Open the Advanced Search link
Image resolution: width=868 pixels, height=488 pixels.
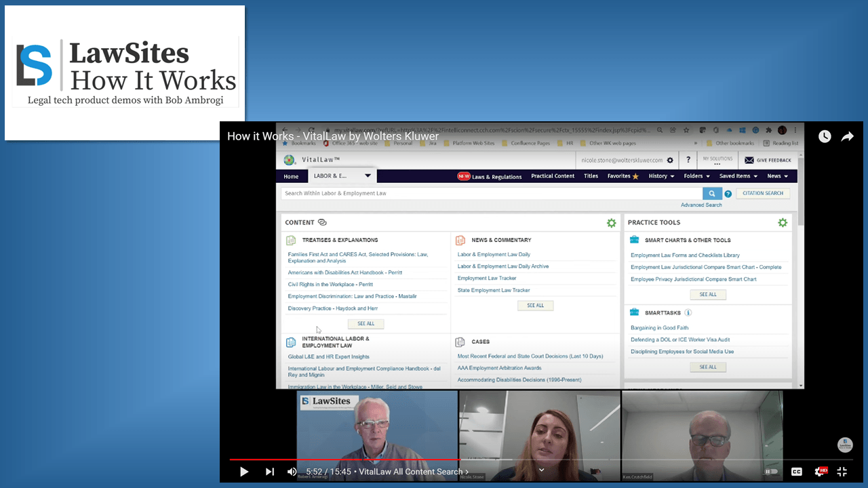pos(701,205)
